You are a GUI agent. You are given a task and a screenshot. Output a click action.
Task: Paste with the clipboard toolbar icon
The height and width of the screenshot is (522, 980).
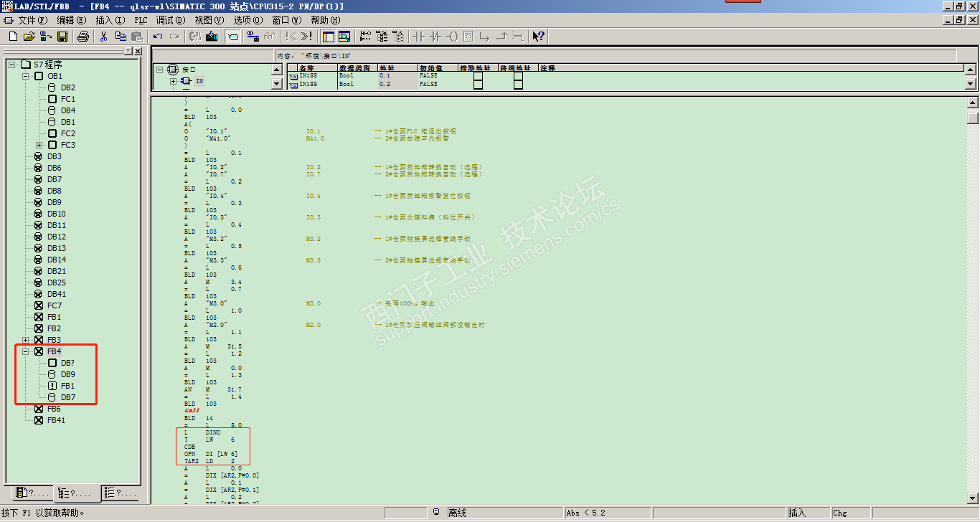point(137,37)
